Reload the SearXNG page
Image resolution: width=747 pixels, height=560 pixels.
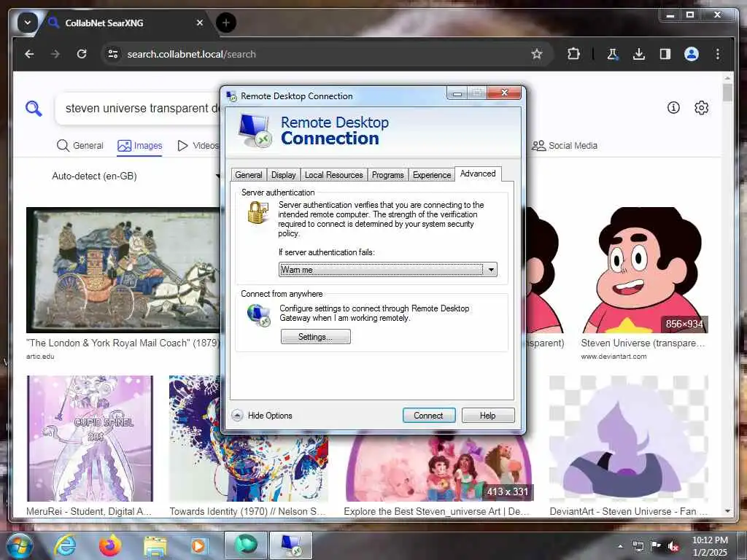pyautogui.click(x=82, y=54)
